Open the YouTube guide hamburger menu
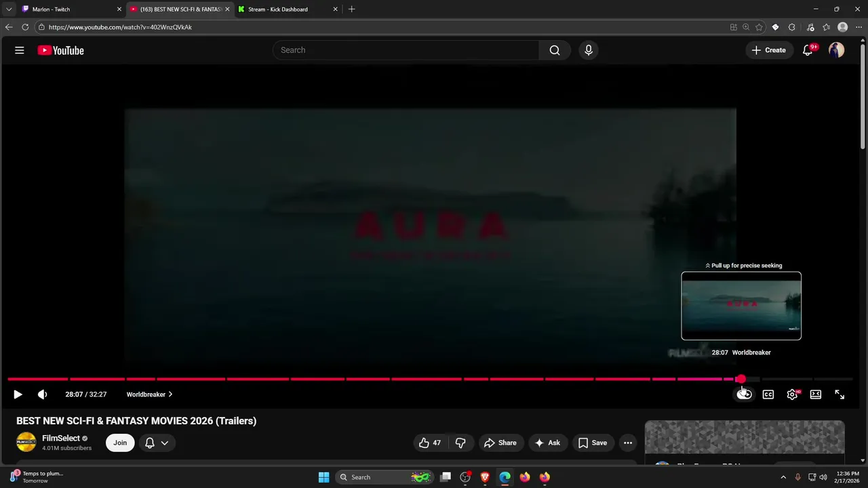 20,50
